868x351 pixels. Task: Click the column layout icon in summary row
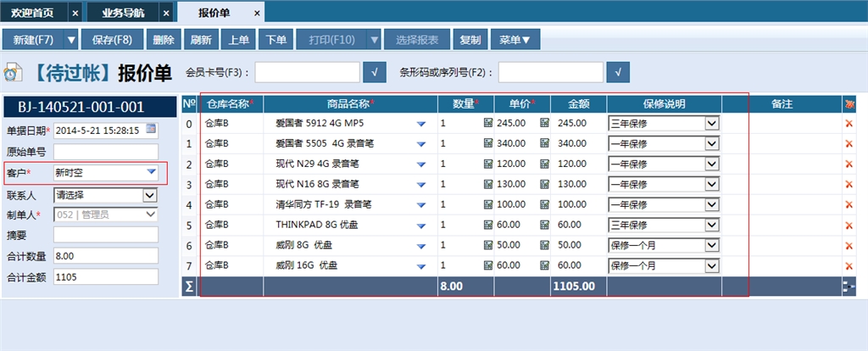pos(849,287)
